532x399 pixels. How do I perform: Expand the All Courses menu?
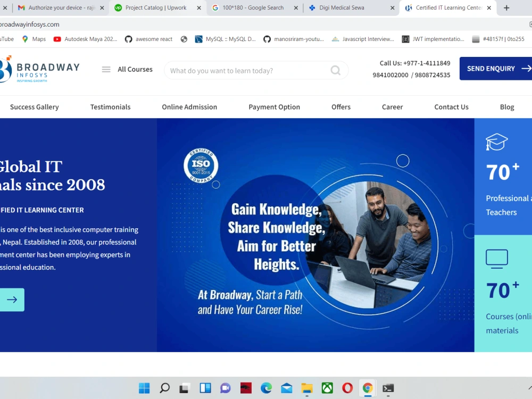coord(135,69)
